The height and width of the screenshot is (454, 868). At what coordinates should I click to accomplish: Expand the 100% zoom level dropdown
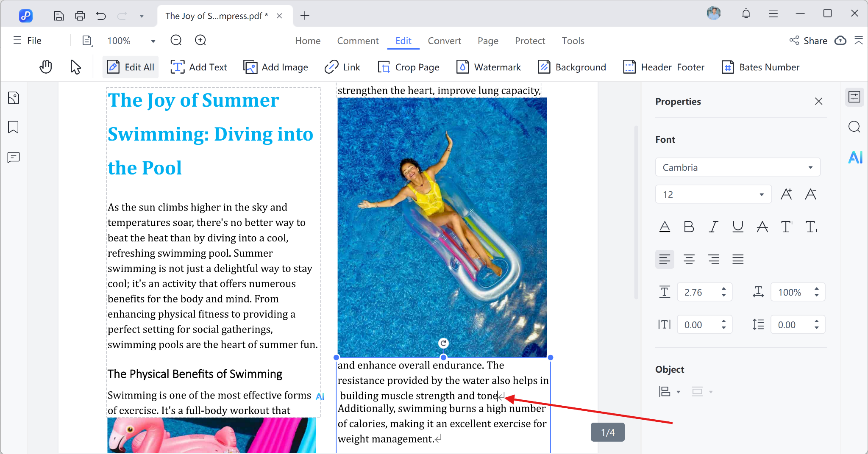tap(153, 41)
